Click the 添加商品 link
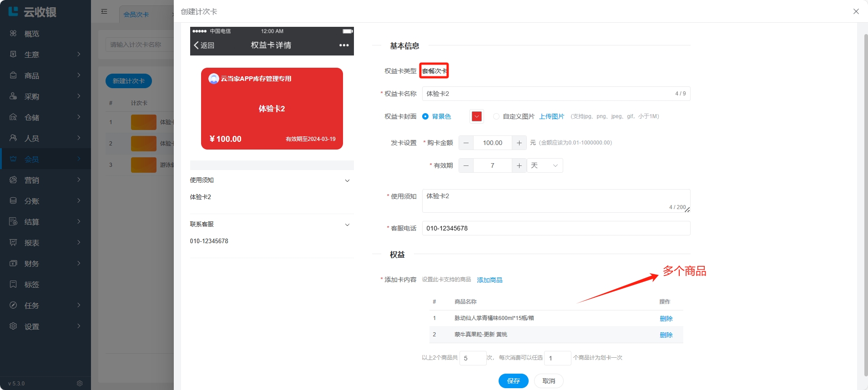The width and height of the screenshot is (868, 390). click(x=490, y=280)
